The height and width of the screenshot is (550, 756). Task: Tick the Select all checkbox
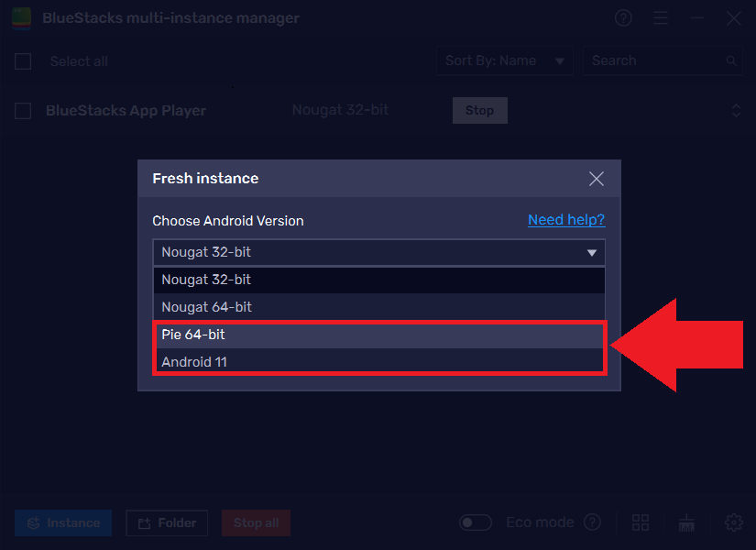pyautogui.click(x=23, y=61)
